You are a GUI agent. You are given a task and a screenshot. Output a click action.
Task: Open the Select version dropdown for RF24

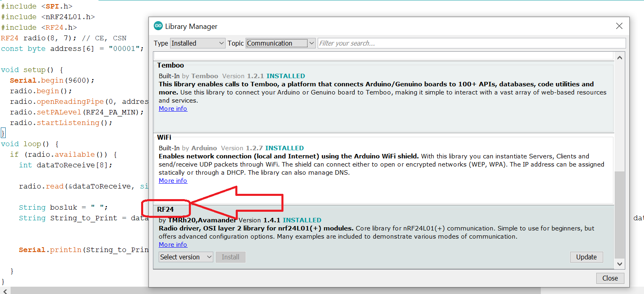click(x=186, y=257)
